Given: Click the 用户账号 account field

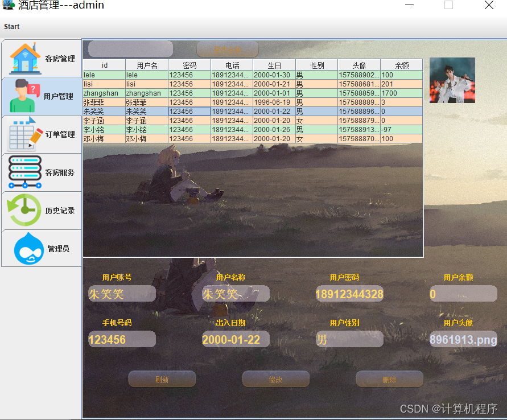Looking at the screenshot, I should 122,294.
